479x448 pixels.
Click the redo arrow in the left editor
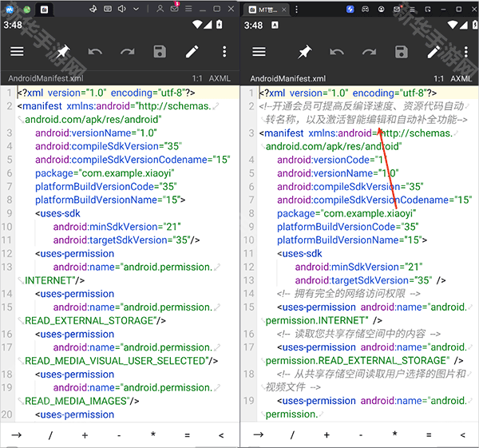coord(128,52)
